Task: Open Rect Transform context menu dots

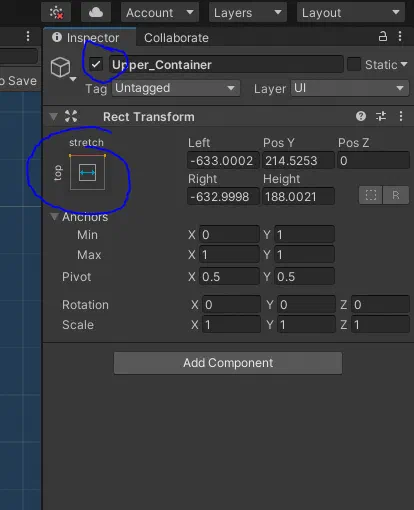Action: [401, 116]
